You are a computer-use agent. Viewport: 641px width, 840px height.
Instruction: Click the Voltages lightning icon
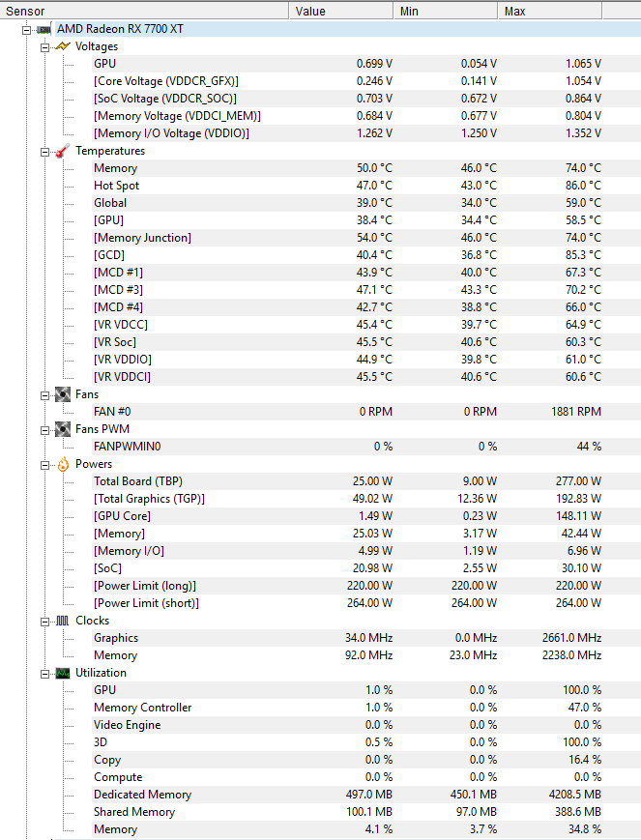(63, 46)
